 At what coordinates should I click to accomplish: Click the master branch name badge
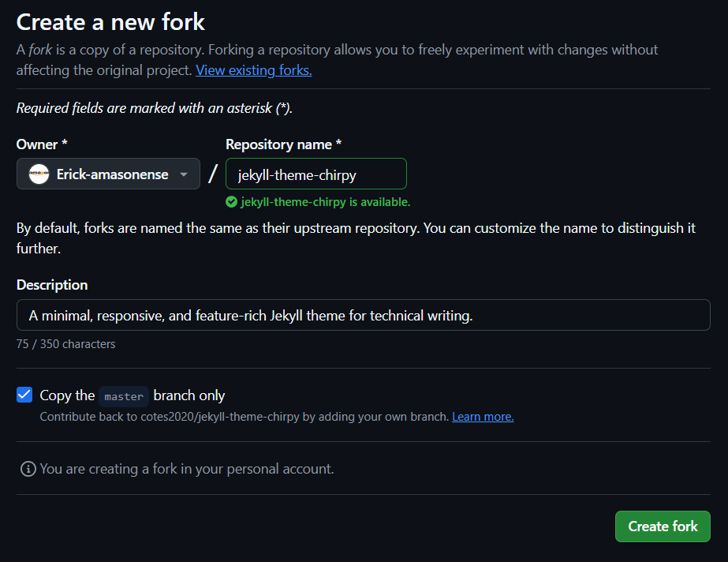pos(124,396)
